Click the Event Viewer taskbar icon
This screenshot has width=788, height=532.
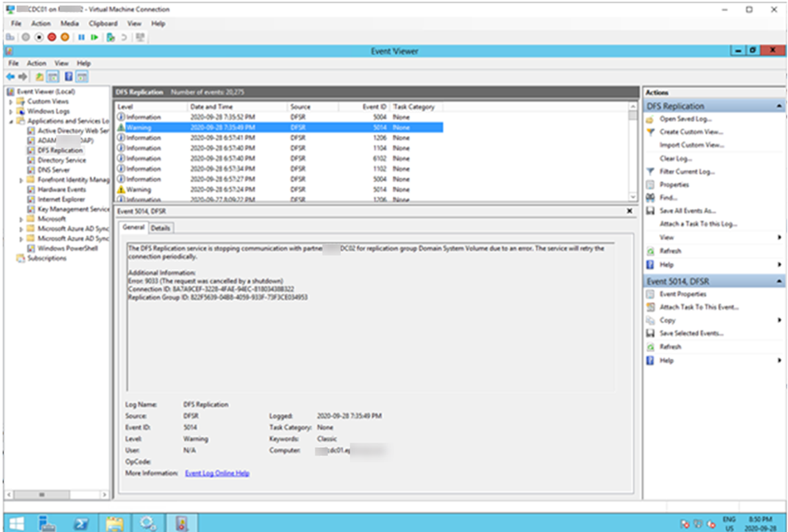pyautogui.click(x=181, y=523)
